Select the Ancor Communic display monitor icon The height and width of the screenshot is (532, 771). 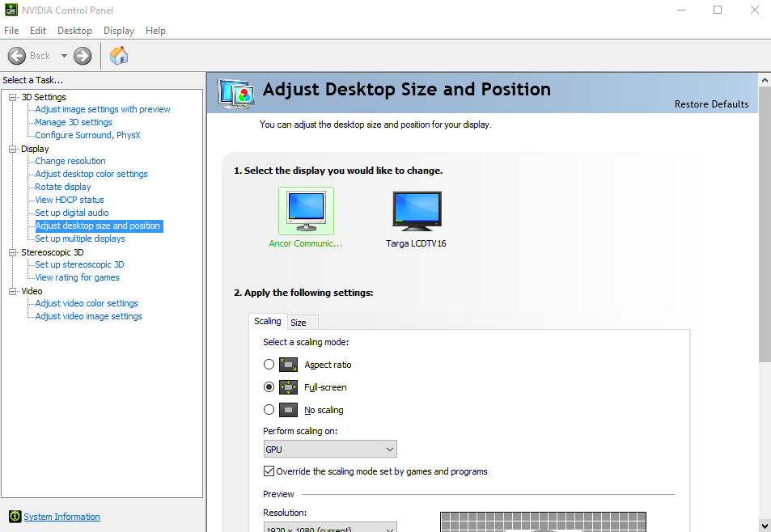(307, 211)
